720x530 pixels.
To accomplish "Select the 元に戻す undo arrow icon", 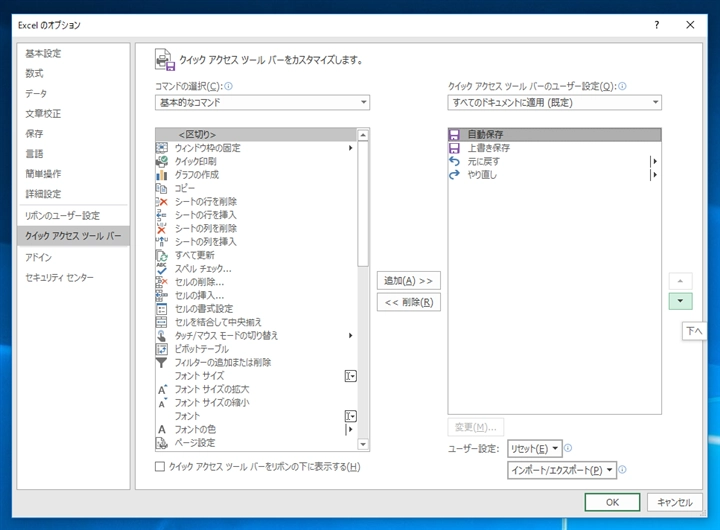I will coord(454,161).
